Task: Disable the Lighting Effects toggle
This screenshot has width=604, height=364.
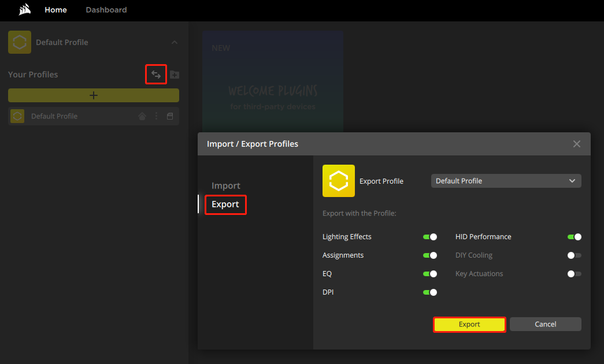Action: coord(430,237)
